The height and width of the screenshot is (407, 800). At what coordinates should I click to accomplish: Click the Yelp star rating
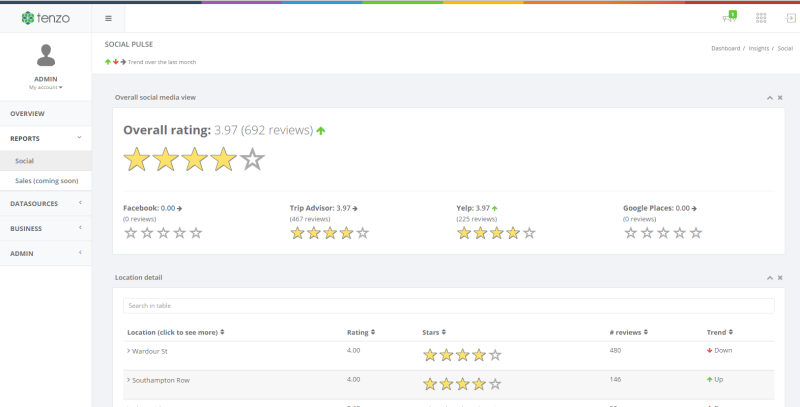click(x=496, y=233)
